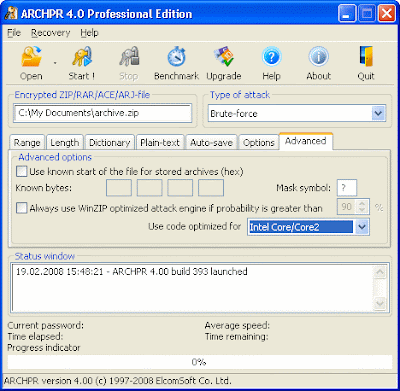This screenshot has height=391, width=400.
Task: Click the 0% progress indicator bar
Action: [200, 362]
